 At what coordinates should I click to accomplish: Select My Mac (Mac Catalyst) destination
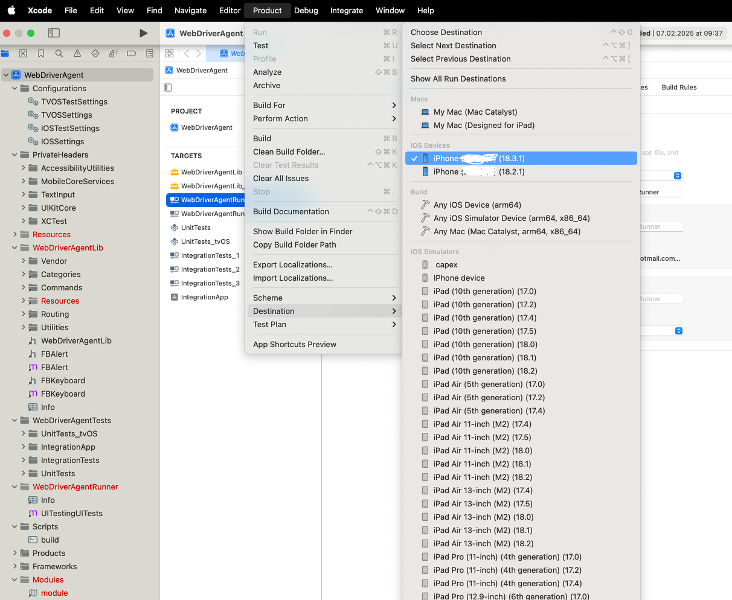521,112
